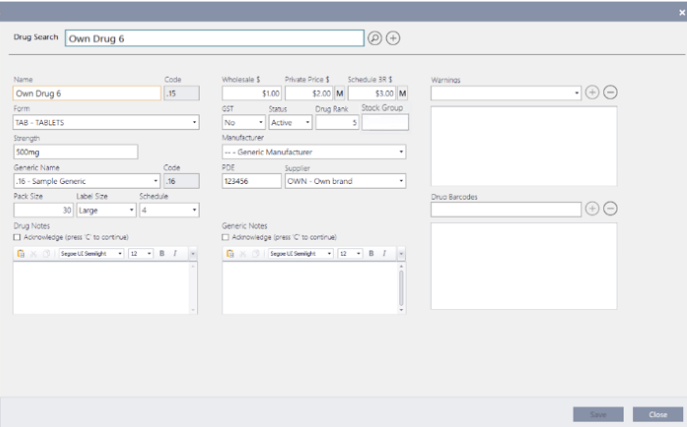This screenshot has width=687, height=427.
Task: Click in the Drug Search field
Action: [214, 38]
